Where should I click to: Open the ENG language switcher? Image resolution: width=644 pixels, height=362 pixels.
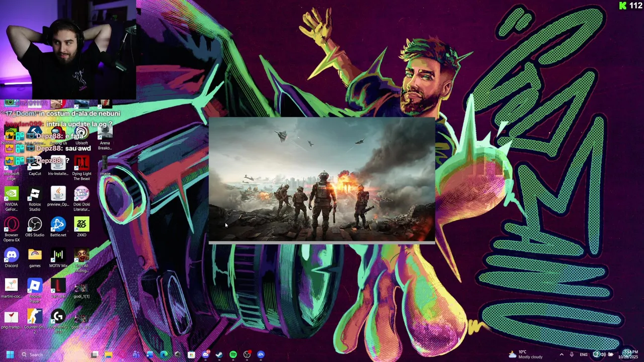click(584, 354)
